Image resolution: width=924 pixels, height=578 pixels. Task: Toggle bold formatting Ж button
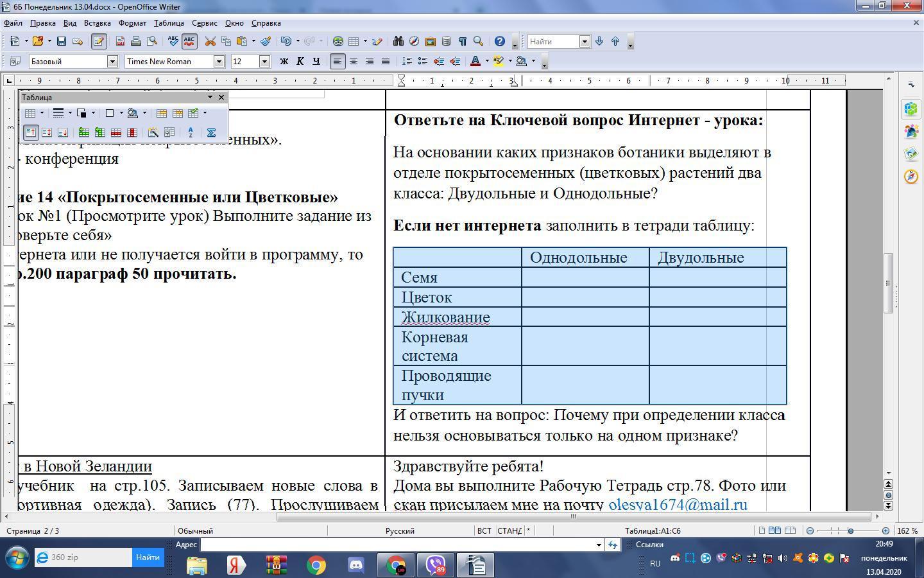(284, 62)
